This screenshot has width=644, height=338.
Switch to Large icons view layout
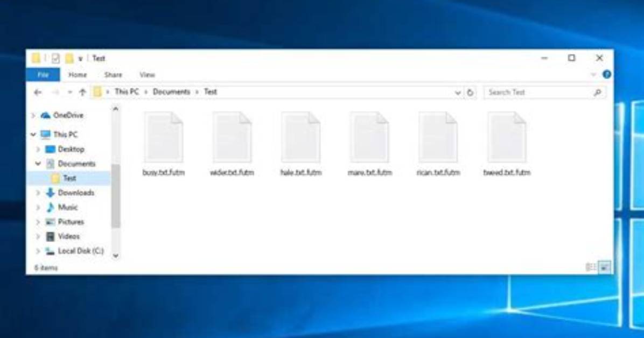604,267
